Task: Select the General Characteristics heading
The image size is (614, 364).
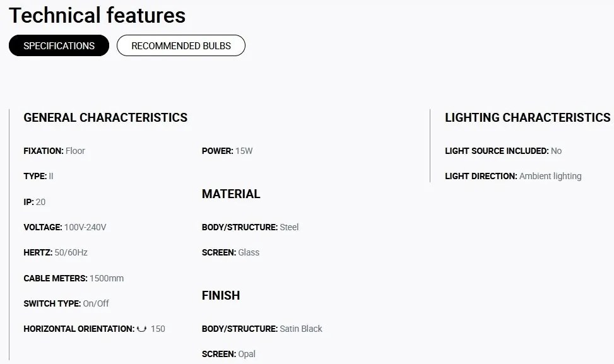Action: (105, 117)
